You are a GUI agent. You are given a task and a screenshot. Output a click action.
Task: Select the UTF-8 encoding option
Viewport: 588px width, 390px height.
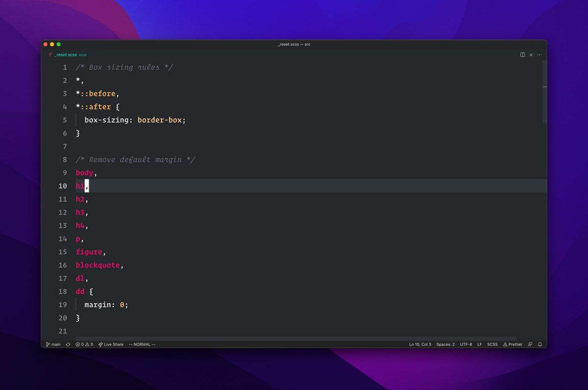466,344
